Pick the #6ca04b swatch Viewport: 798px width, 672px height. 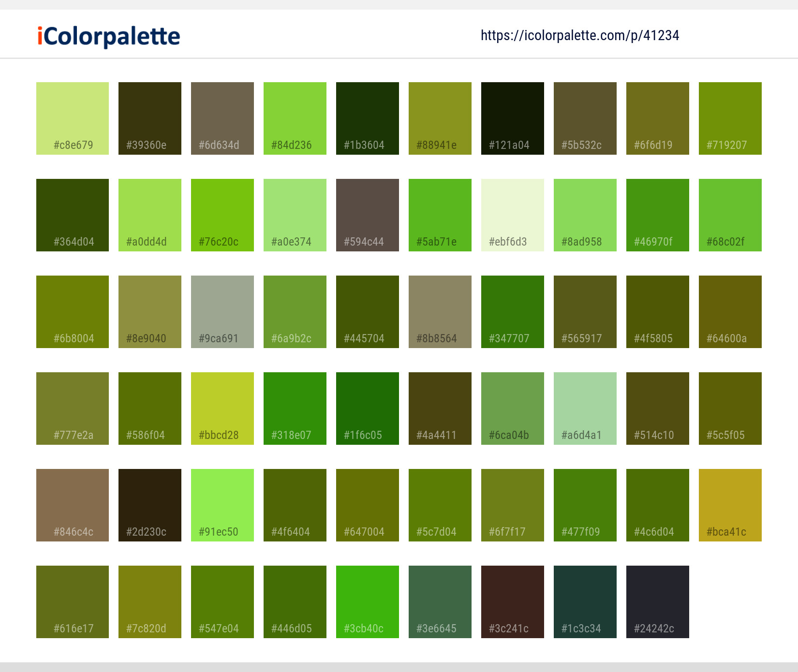pos(513,409)
